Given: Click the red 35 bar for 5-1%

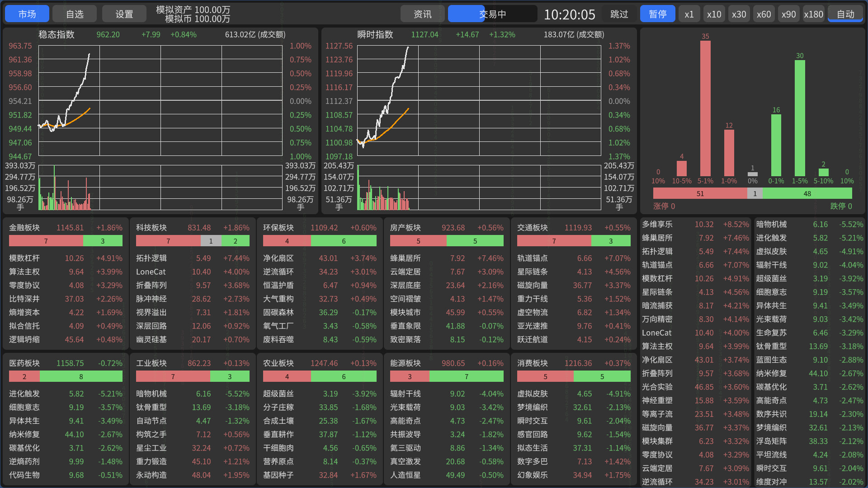Looking at the screenshot, I should click(705, 108).
